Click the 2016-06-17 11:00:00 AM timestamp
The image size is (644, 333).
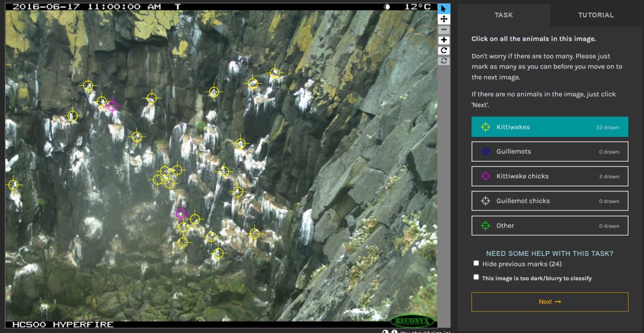tap(87, 7)
